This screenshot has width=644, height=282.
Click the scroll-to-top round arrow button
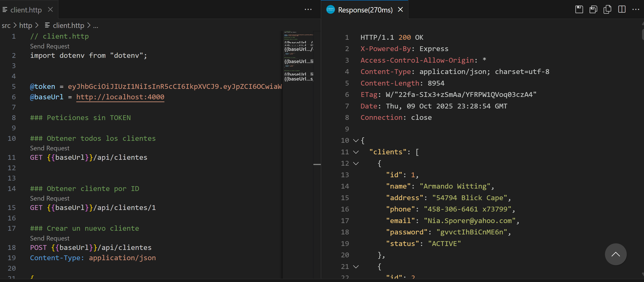click(615, 254)
